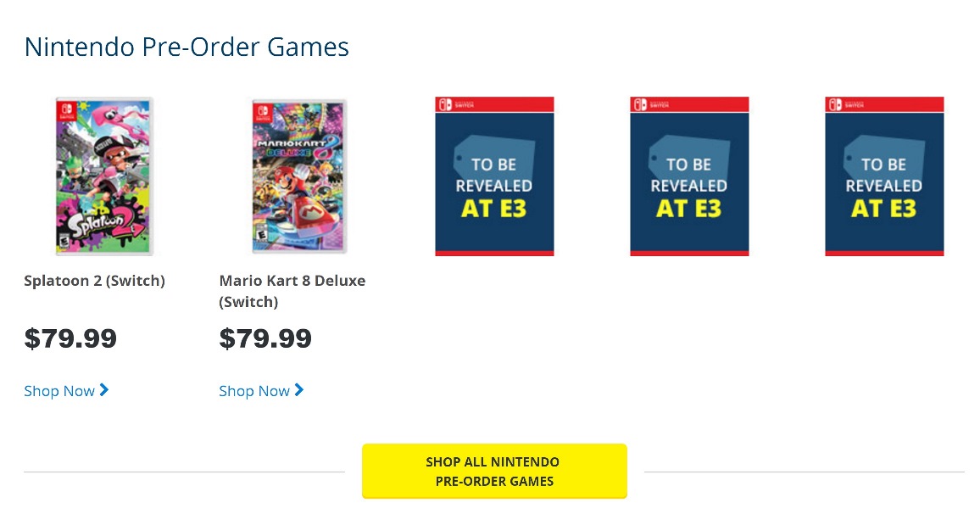980x514 pixels.
Task: Click the 'Nintendo Pre-Order Games' section heading
Action: coord(187,47)
